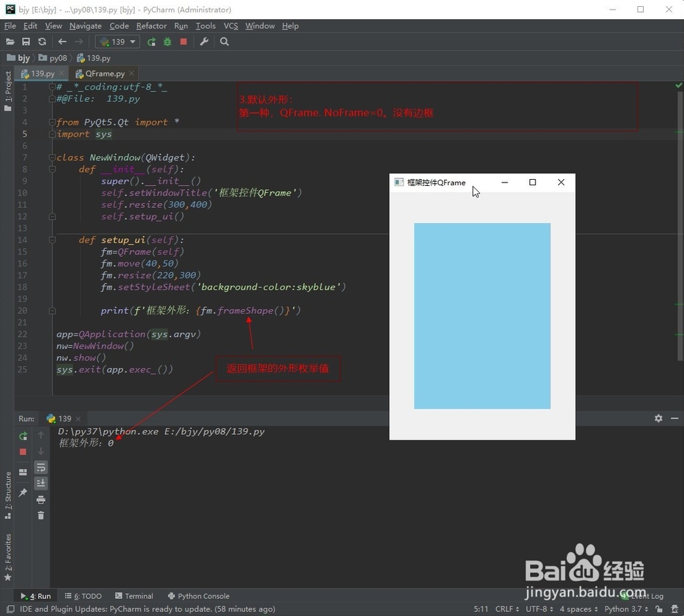684x616 pixels.
Task: Open settings with the wrench icon
Action: click(204, 42)
